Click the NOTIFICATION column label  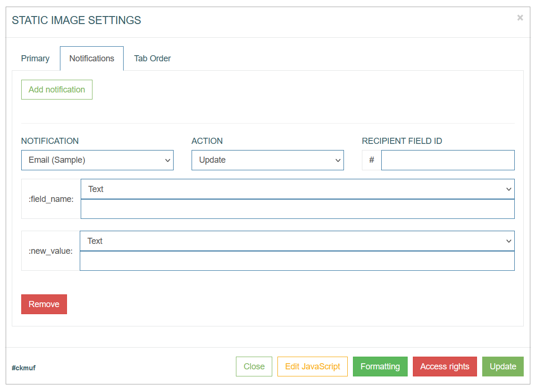[50, 141]
